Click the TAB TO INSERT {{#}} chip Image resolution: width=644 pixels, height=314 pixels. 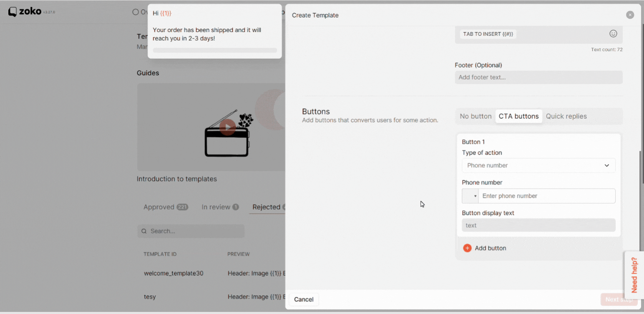(488, 34)
